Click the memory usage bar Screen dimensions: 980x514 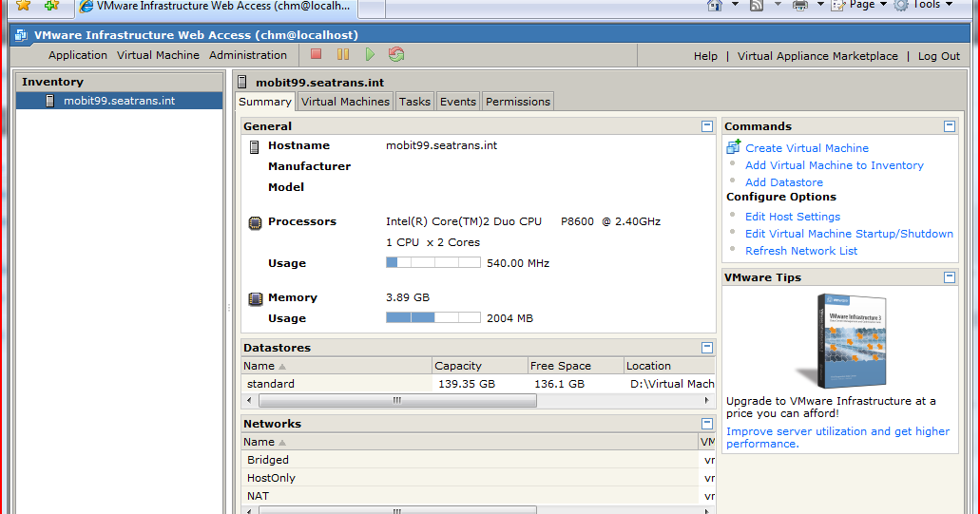pyautogui.click(x=433, y=317)
